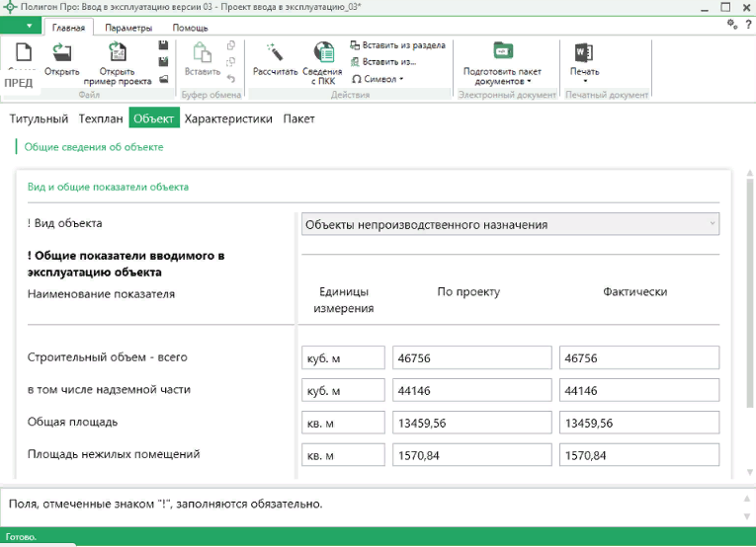Viewport: 756px width, 547px height.
Task: Open the Помощь ribbon tab
Action: [x=190, y=28]
